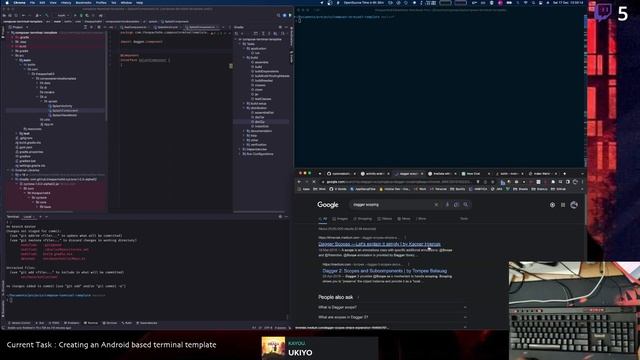Open the Help menu
This screenshot has width=640, height=360.
tap(140, 2)
